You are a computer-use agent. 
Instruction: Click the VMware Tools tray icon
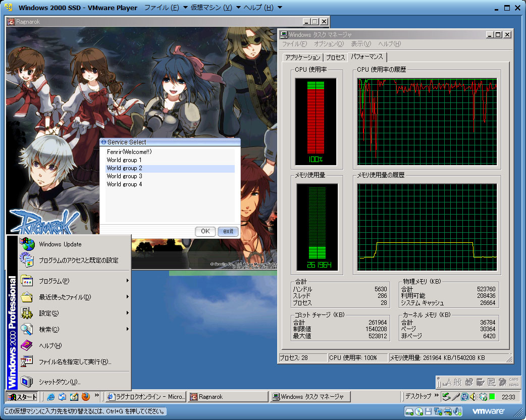(464, 397)
